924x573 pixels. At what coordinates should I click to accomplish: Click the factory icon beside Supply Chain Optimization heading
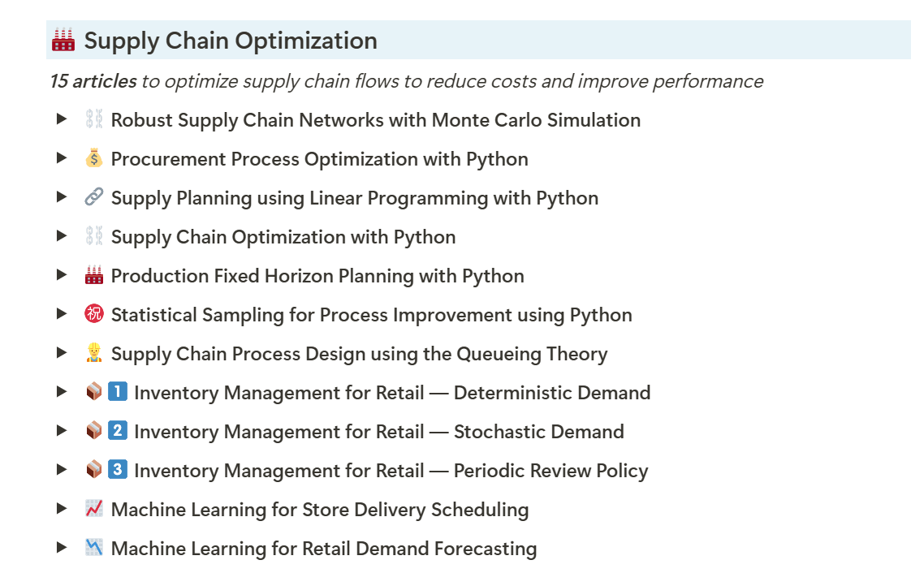pyautogui.click(x=63, y=41)
